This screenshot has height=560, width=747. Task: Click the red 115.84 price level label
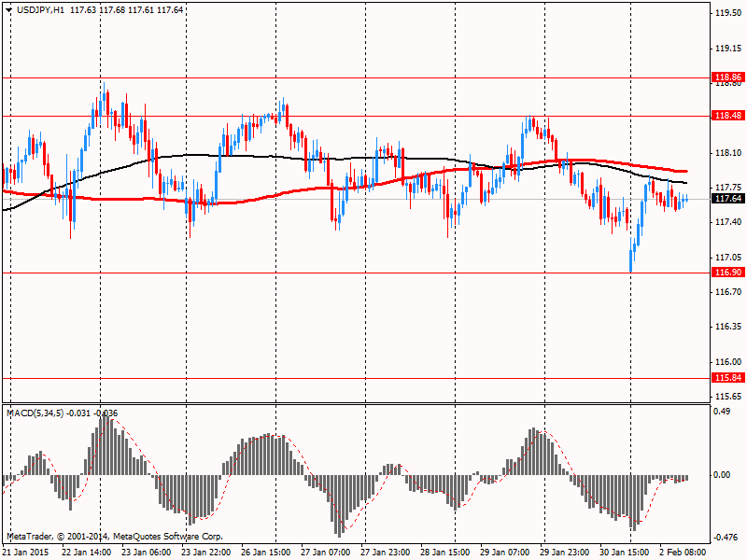coord(727,378)
